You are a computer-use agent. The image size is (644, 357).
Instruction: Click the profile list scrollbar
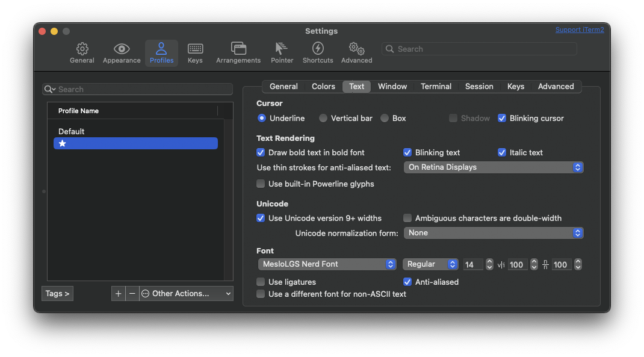click(229, 199)
